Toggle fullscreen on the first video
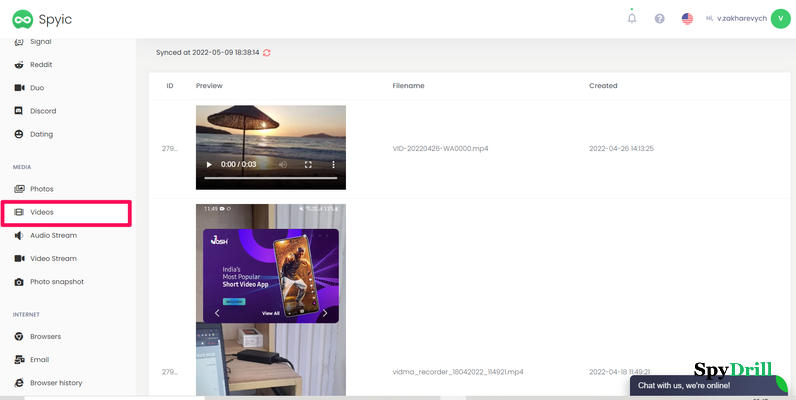796x400 pixels. coord(308,164)
